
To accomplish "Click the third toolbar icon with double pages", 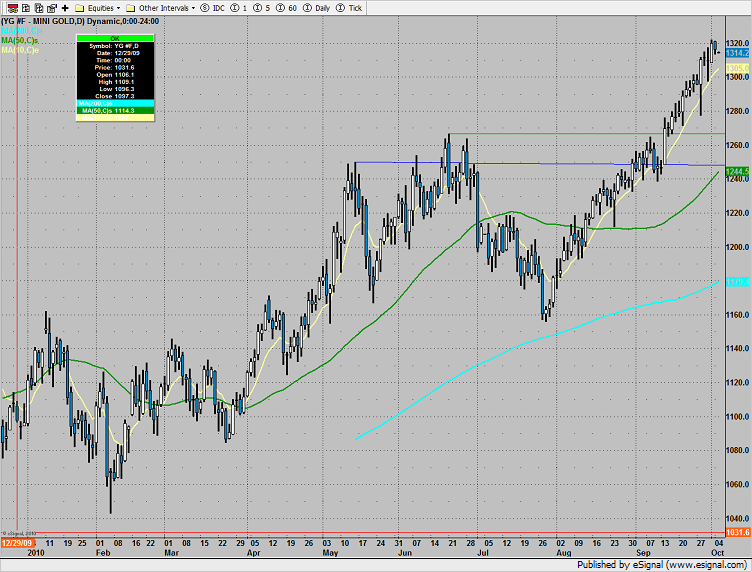I will coord(39,8).
